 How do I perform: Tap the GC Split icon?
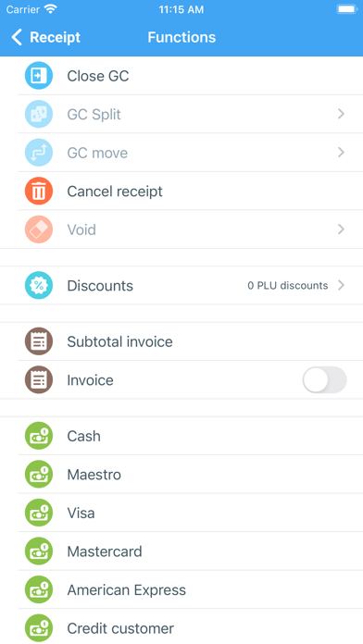point(39,114)
